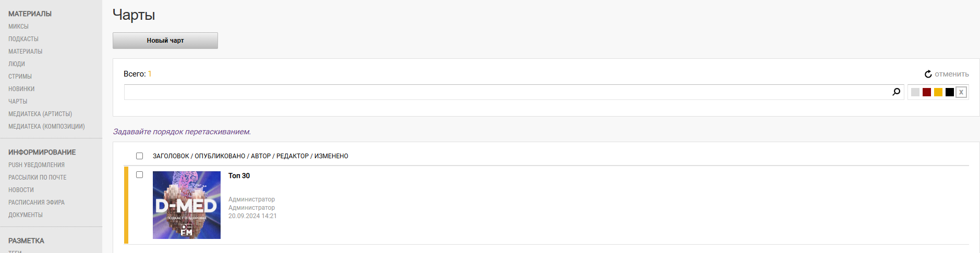Image resolution: width=980 pixels, height=253 pixels.
Task: Toggle the select-all checkbox in header row
Action: [x=139, y=156]
